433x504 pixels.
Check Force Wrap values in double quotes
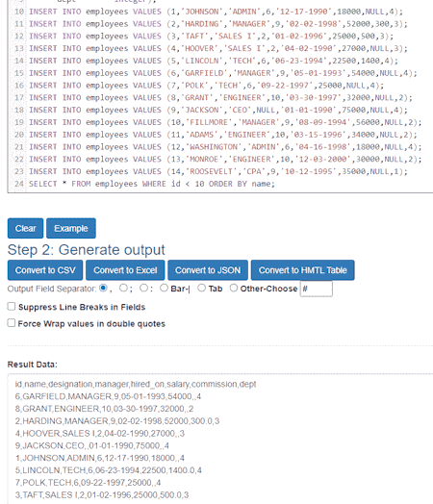click(12, 323)
